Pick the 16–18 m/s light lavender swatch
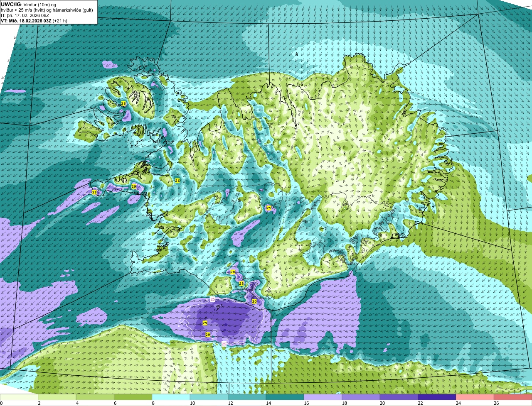The height and width of the screenshot is (406, 532). [x=323, y=397]
